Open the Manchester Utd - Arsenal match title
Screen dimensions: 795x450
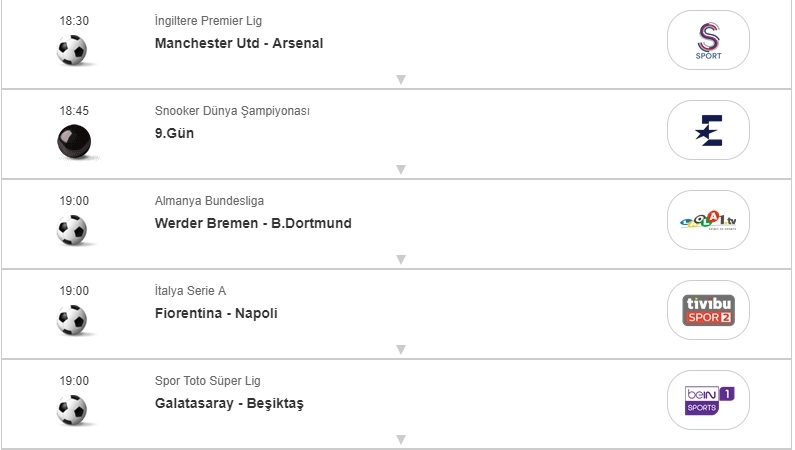(239, 43)
